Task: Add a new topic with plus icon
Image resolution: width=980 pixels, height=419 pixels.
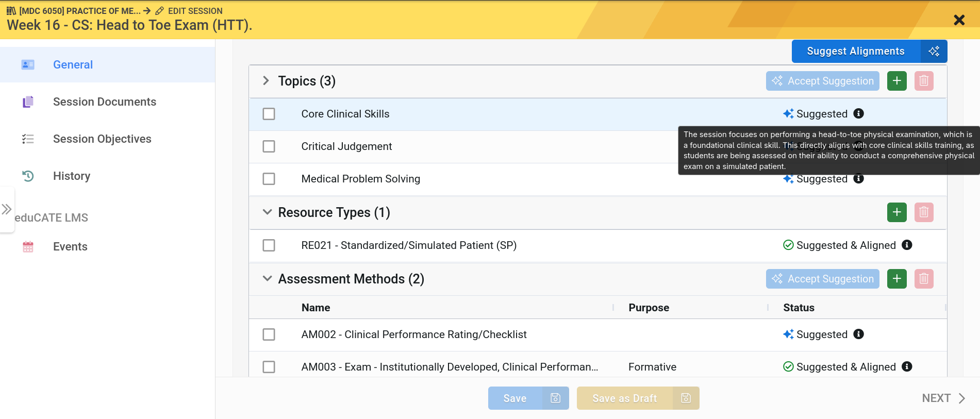Action: click(897, 81)
